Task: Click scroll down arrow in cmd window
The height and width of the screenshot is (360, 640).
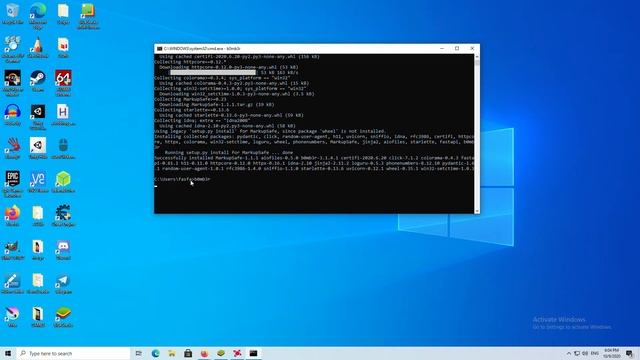Action: pos(477,211)
